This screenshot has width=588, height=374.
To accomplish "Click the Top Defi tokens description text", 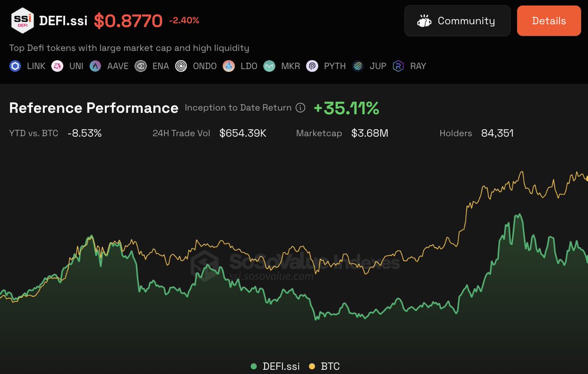I will tap(129, 48).
